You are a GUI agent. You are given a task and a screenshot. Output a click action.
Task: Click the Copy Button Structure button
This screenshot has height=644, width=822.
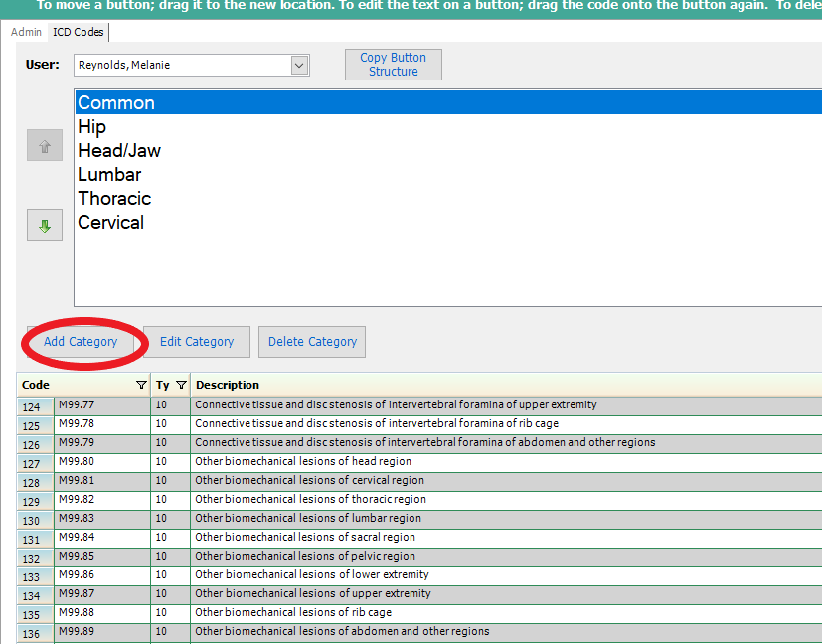[x=393, y=65]
